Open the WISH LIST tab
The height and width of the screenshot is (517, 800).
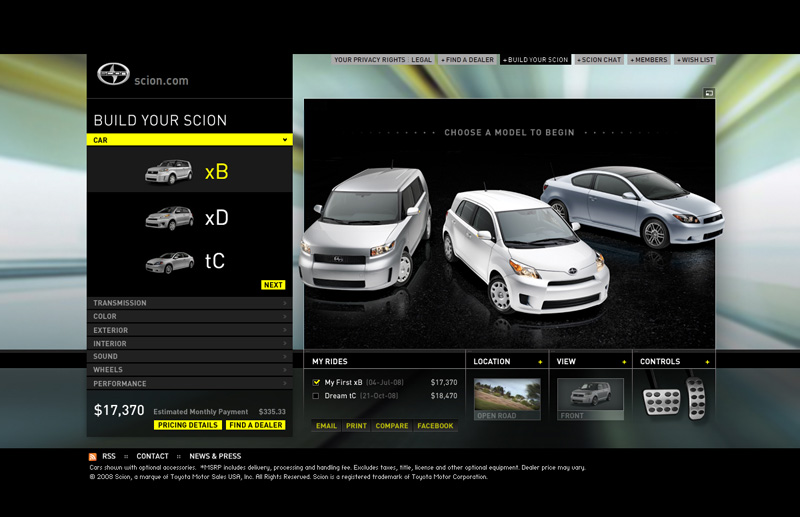point(695,60)
